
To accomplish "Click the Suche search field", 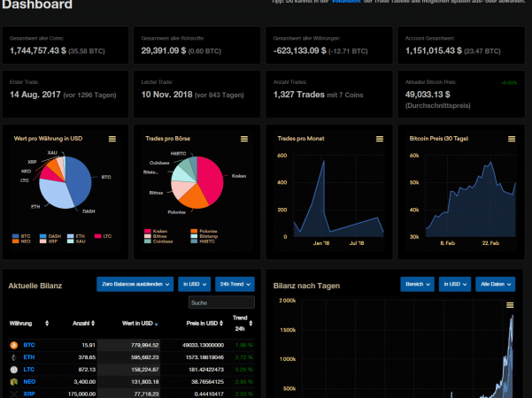I will point(221,302).
